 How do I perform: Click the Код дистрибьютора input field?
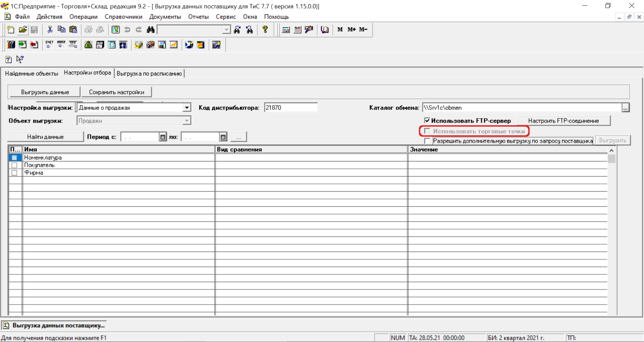pyautogui.click(x=291, y=108)
